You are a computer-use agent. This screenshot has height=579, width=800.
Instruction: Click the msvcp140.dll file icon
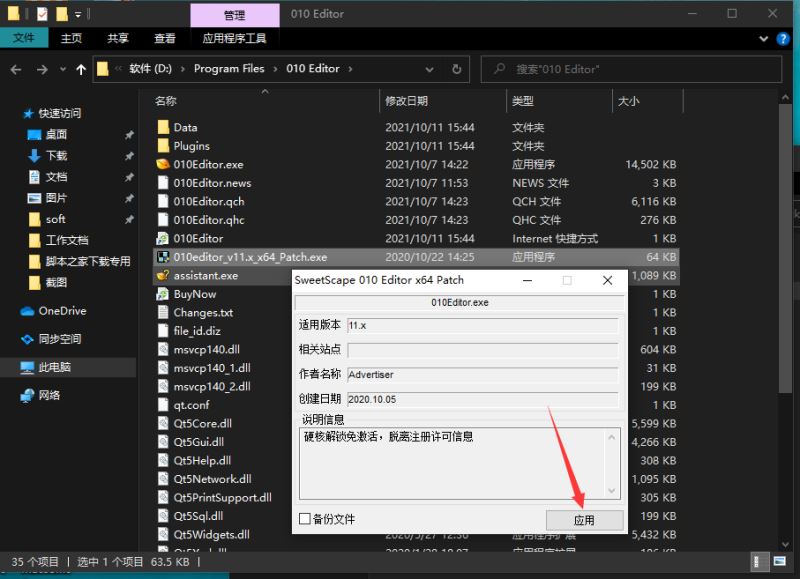[163, 349]
